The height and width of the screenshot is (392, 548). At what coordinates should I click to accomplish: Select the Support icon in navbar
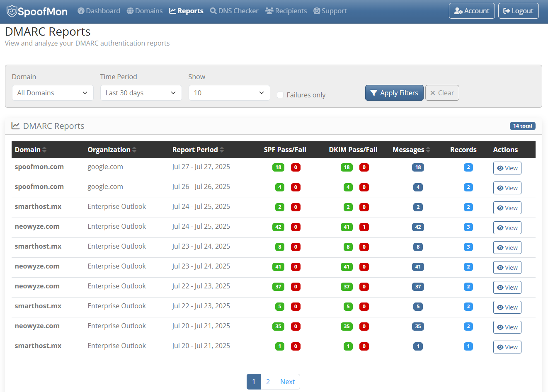click(317, 11)
